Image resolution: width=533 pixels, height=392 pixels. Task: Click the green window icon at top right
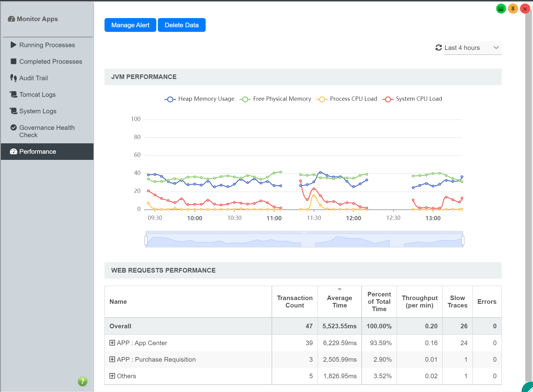[x=501, y=9]
